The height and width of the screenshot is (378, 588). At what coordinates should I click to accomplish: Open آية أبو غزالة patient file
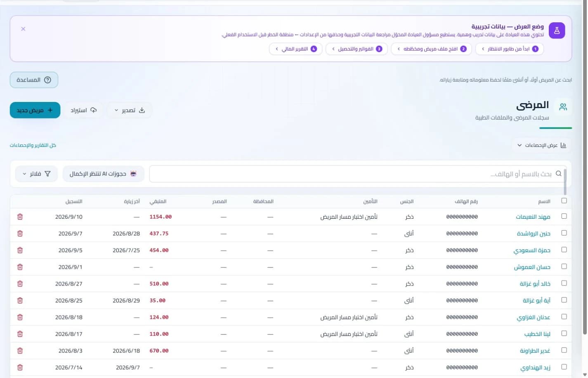pyautogui.click(x=536, y=300)
